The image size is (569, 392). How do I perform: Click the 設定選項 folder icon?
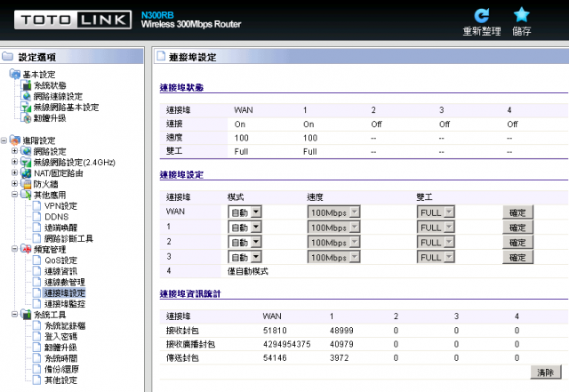click(7, 56)
